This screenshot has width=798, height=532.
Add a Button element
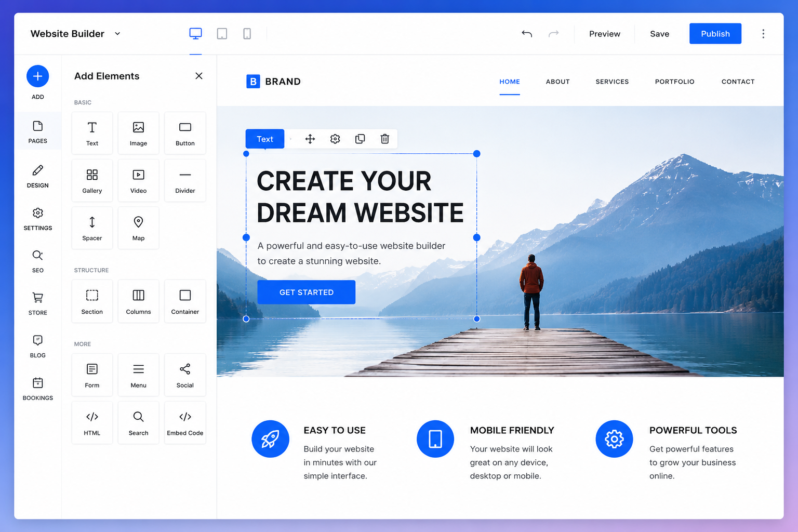[x=185, y=134]
